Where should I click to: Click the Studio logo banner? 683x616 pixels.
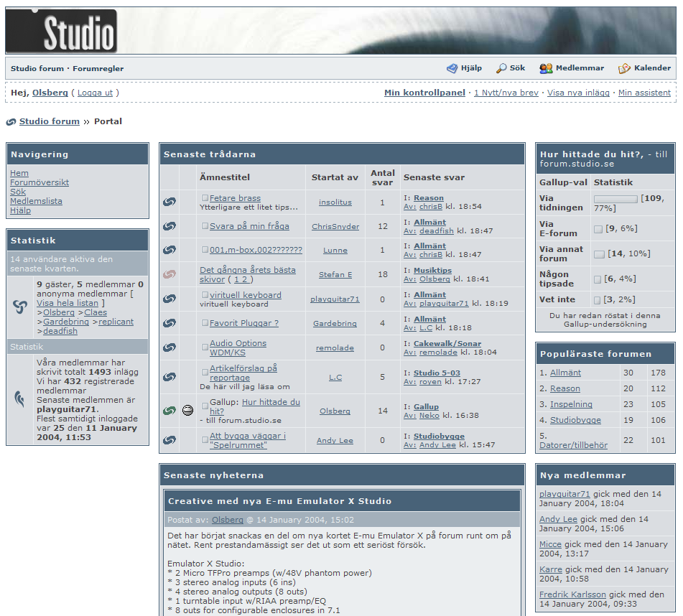(62, 32)
